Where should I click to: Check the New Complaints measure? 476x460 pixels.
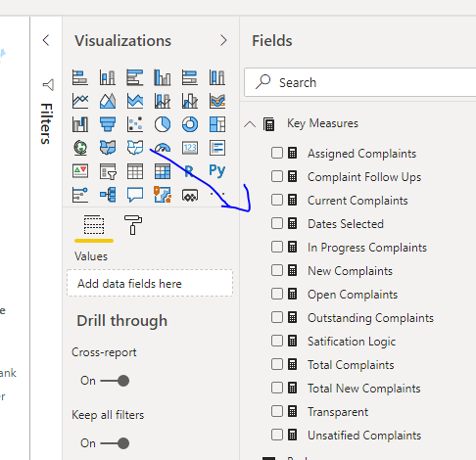point(277,270)
